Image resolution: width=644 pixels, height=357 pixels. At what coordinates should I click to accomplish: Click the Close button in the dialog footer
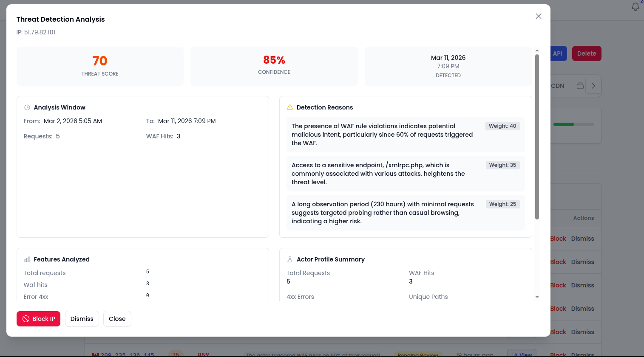coord(117,319)
